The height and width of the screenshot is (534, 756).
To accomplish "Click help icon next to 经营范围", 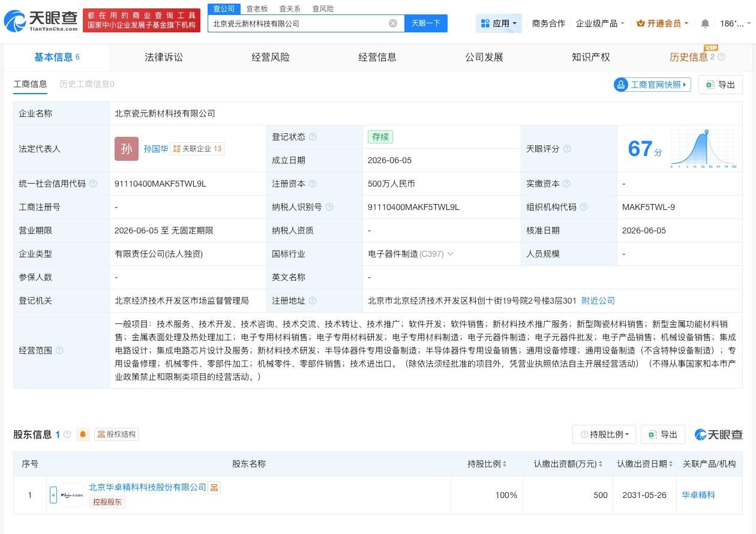I will (59, 350).
